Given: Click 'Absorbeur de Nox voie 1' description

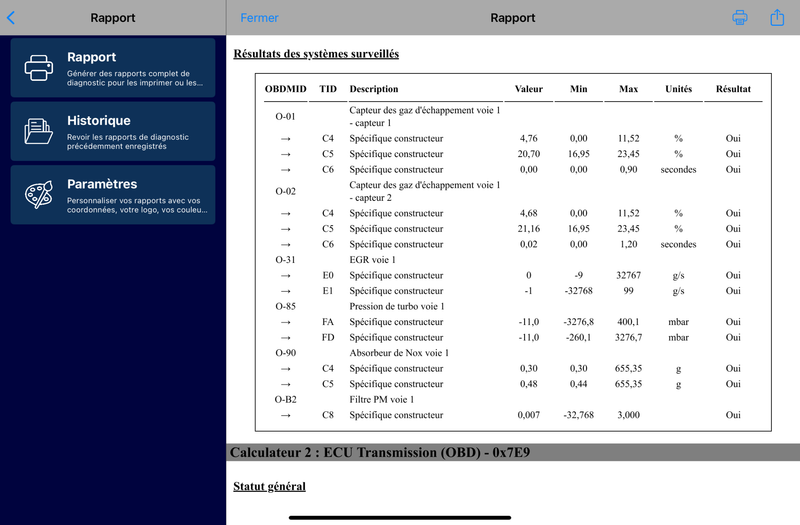Looking at the screenshot, I should click(399, 353).
